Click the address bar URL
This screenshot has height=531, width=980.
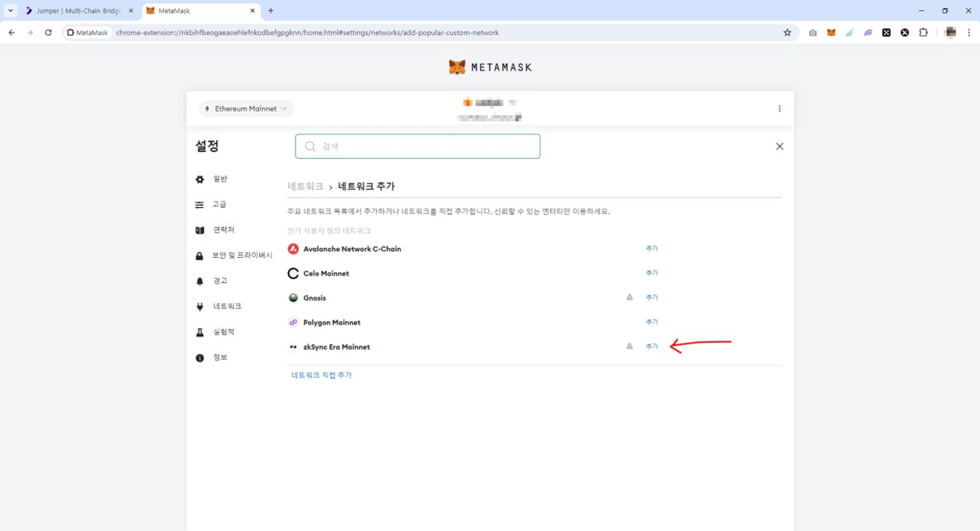click(x=307, y=33)
